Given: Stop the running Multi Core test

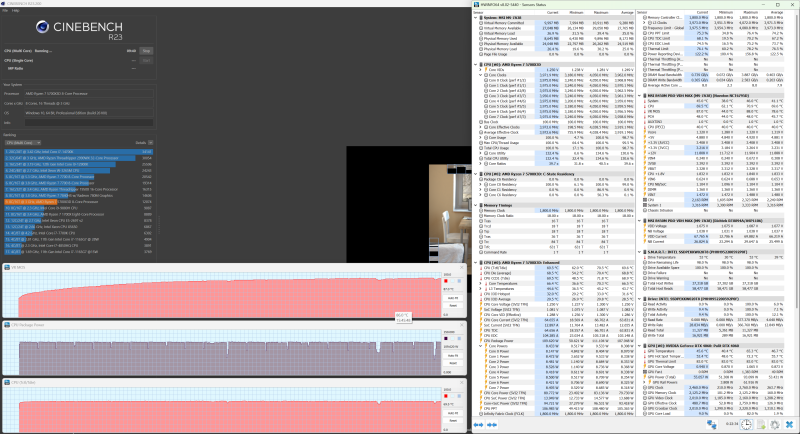Looking at the screenshot, I should (x=146, y=49).
